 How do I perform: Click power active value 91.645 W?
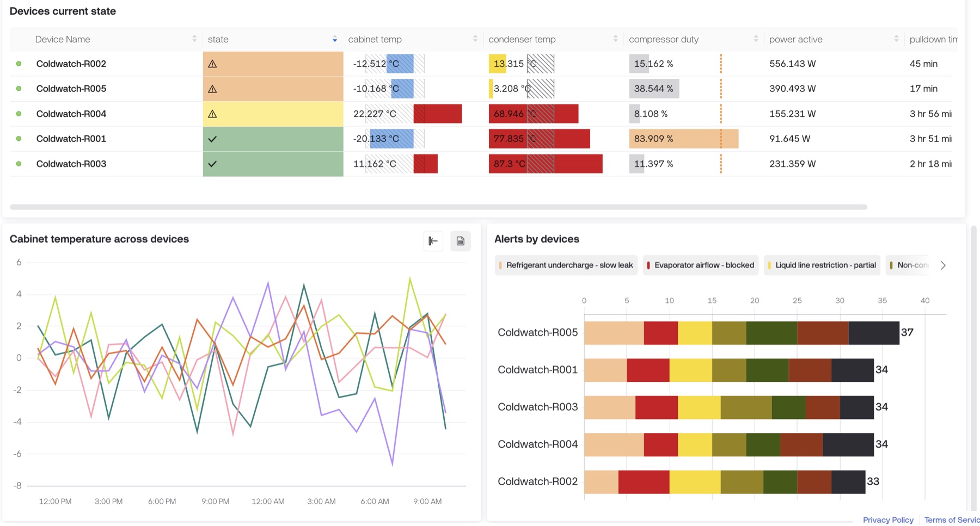tap(789, 139)
